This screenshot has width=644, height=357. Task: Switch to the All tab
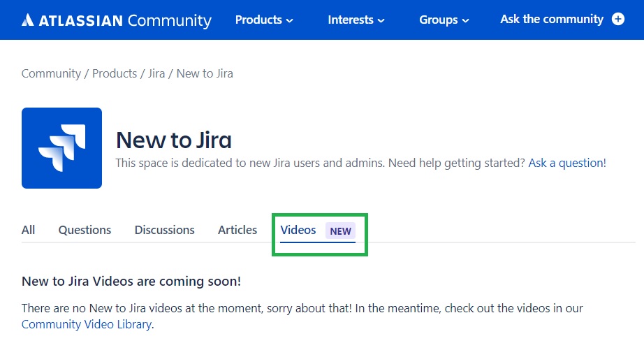click(x=28, y=230)
